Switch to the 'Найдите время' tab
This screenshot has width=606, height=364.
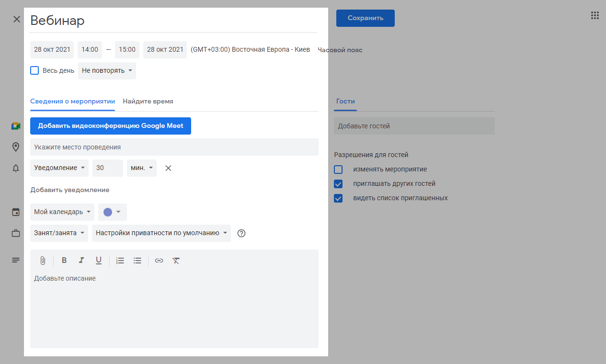pos(148,102)
